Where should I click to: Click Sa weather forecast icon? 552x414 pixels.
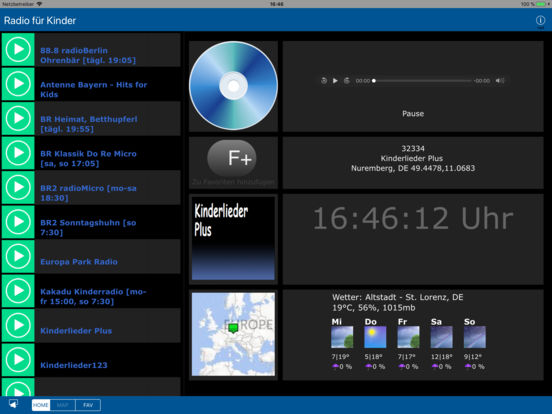(x=441, y=337)
